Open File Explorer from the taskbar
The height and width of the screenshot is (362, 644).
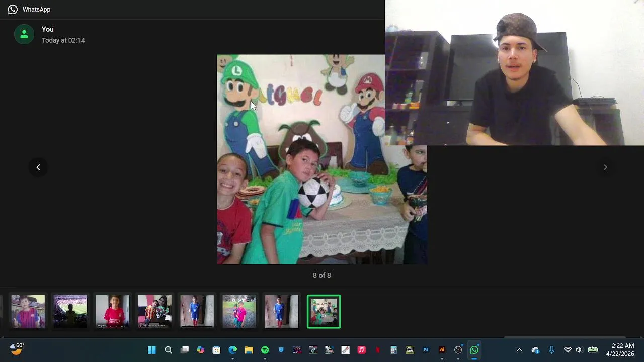pos(249,350)
